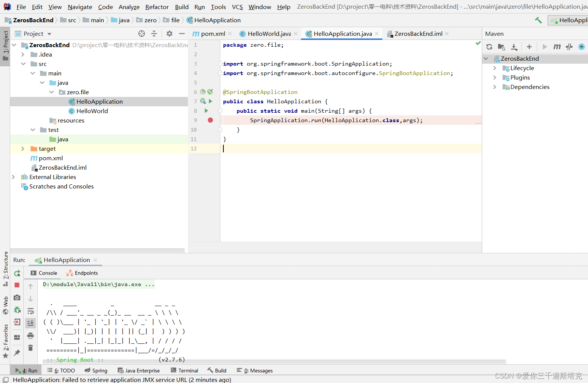
Task: Stop the running application with red square icon
Action: tap(17, 285)
